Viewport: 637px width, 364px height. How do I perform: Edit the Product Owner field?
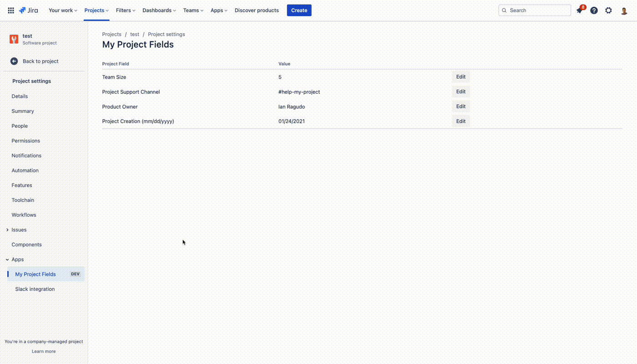point(461,106)
